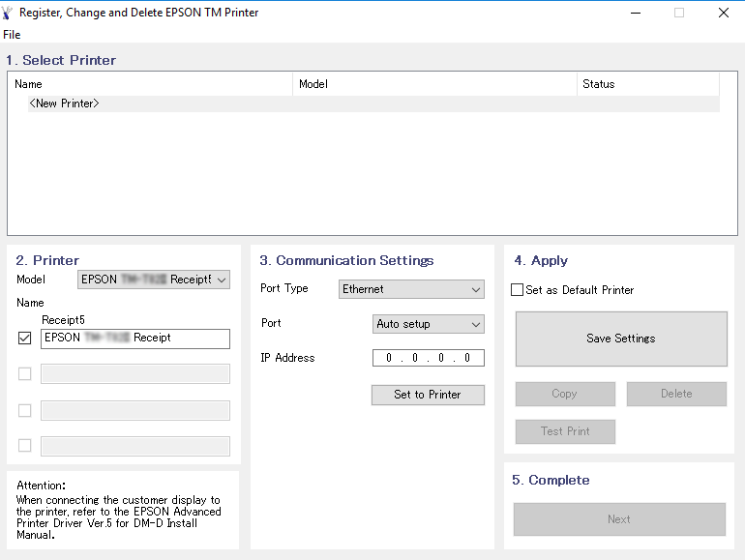Tick the fourth printer name checkbox
745x560 pixels.
click(x=25, y=446)
